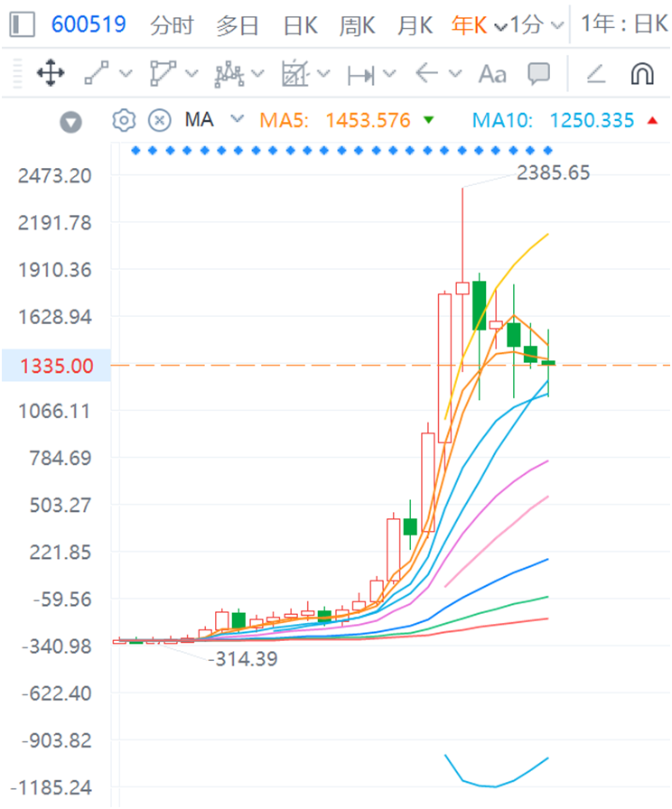Click the 1年 : 日K period label

(x=624, y=24)
